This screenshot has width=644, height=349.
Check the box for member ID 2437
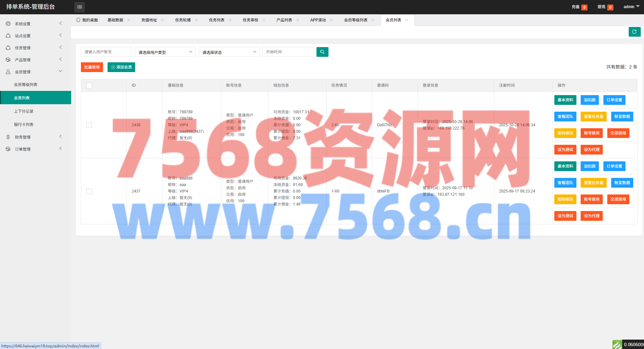[89, 191]
